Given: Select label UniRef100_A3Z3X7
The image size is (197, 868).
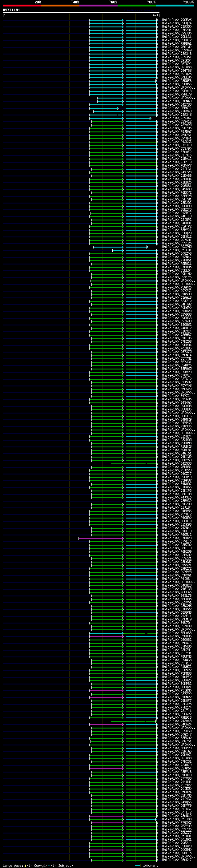Looking at the screenshot, I should point(177,785).
